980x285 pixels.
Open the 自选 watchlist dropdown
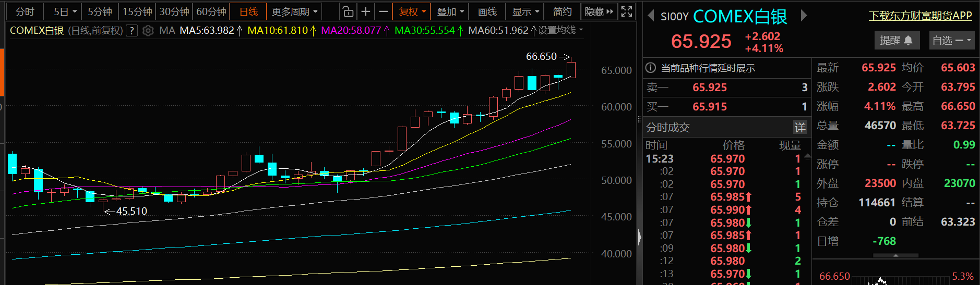(951, 40)
